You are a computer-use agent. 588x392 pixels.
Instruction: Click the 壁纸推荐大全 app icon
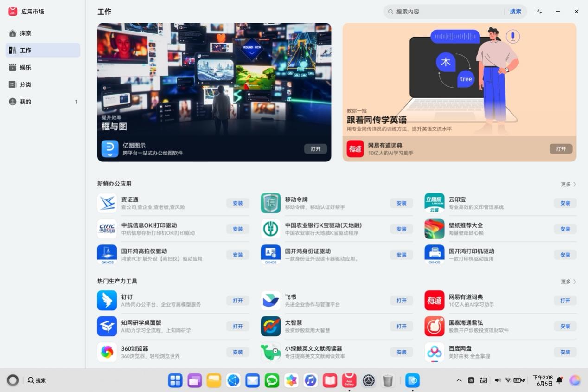(434, 229)
